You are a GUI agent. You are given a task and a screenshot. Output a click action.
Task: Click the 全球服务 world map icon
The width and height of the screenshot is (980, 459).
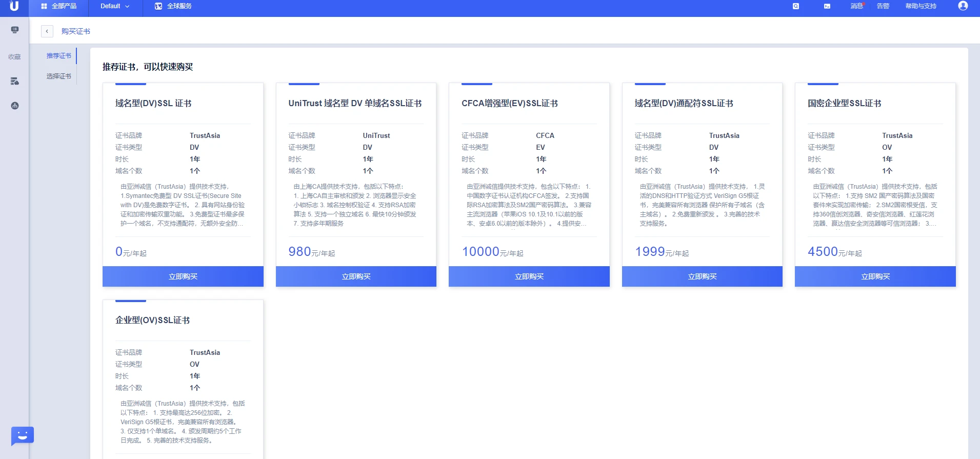158,6
